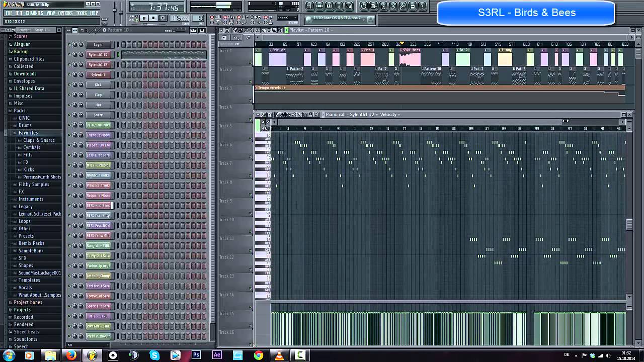Click the help question-mark toolbar icon
The width and height of the screenshot is (644, 362).
point(422,6)
